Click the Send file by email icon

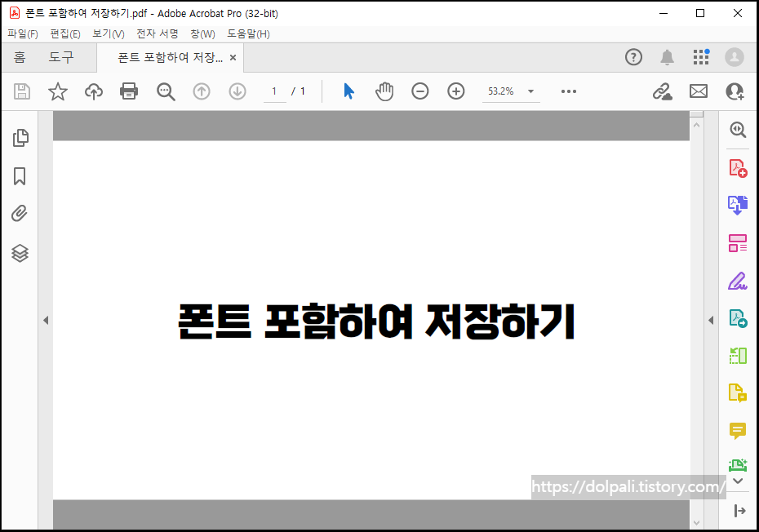pyautogui.click(x=698, y=91)
